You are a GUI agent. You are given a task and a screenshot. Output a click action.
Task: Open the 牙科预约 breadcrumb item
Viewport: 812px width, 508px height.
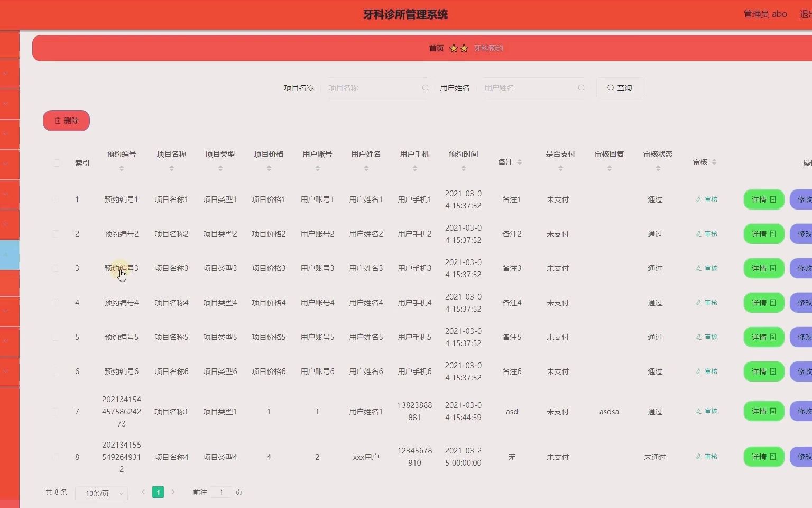pyautogui.click(x=488, y=48)
